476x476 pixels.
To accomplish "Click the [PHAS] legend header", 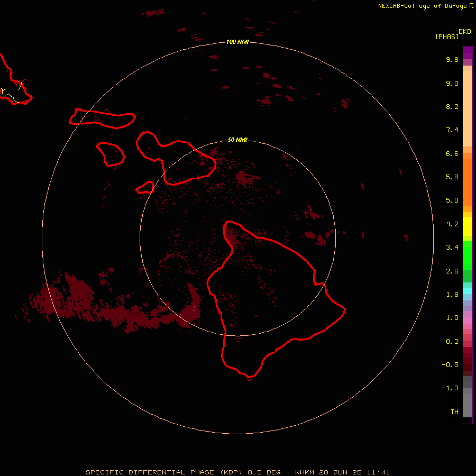I will click(447, 36).
